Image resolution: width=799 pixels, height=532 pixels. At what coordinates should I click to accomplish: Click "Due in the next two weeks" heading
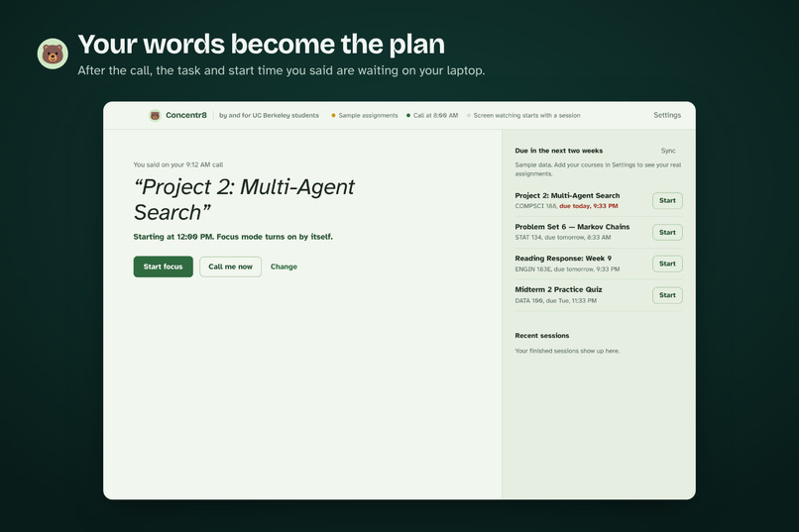[558, 151]
